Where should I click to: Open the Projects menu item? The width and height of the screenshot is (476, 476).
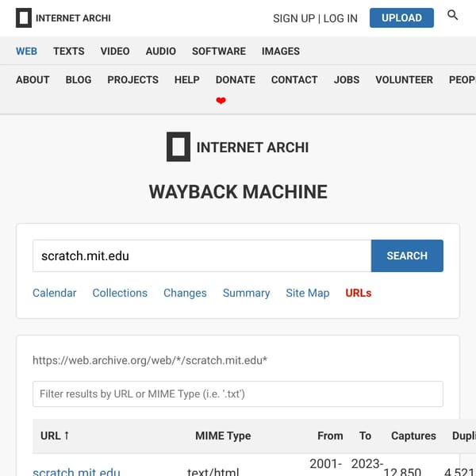133,80
